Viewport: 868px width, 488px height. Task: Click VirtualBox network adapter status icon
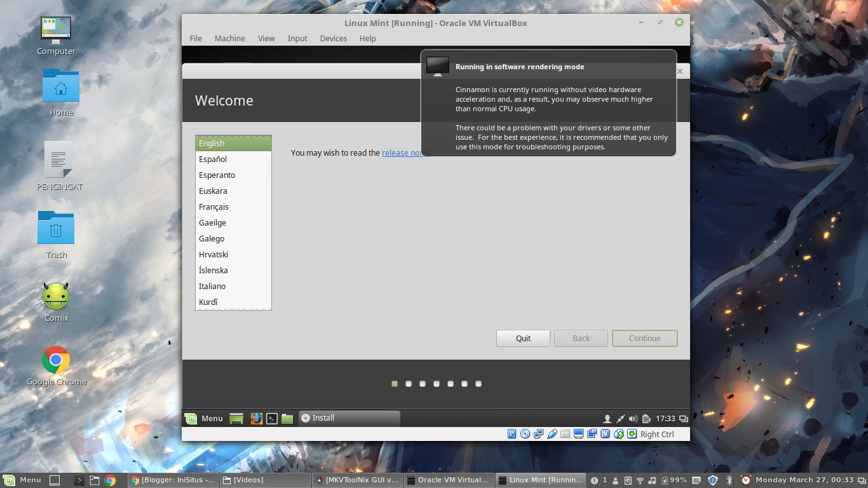pyautogui.click(x=539, y=434)
